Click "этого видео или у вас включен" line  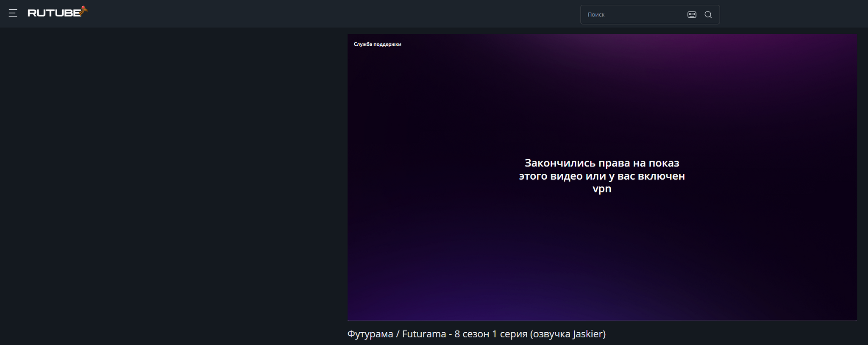click(x=602, y=176)
